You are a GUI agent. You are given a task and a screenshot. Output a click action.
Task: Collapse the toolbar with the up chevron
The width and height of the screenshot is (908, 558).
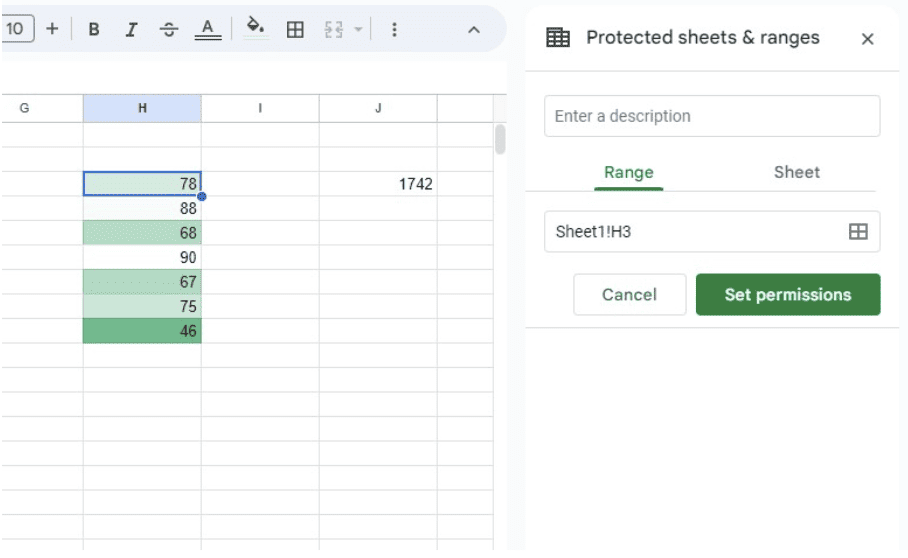coord(474,30)
